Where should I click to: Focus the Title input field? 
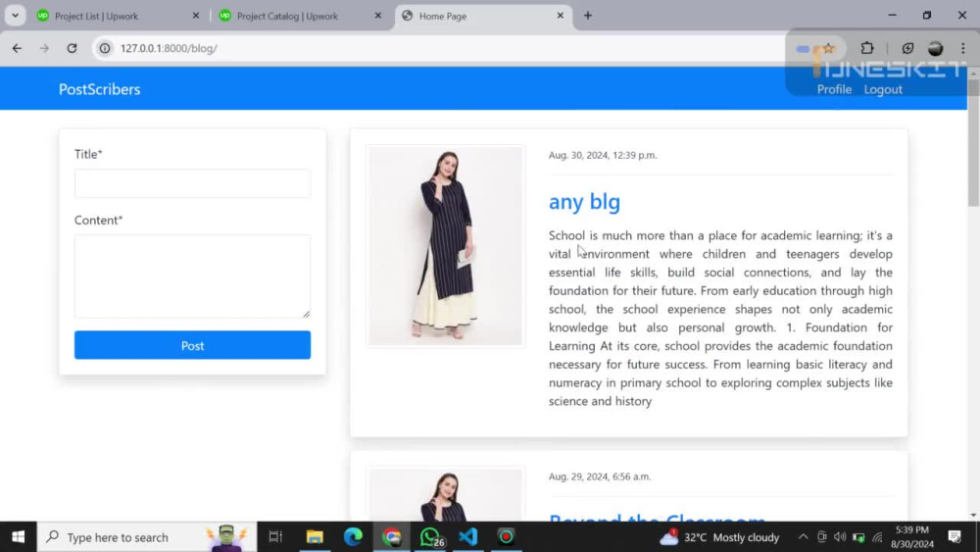192,183
